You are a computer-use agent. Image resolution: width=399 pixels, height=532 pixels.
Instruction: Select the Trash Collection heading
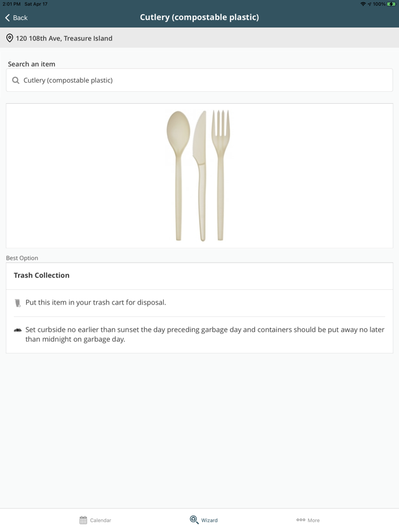[42, 275]
